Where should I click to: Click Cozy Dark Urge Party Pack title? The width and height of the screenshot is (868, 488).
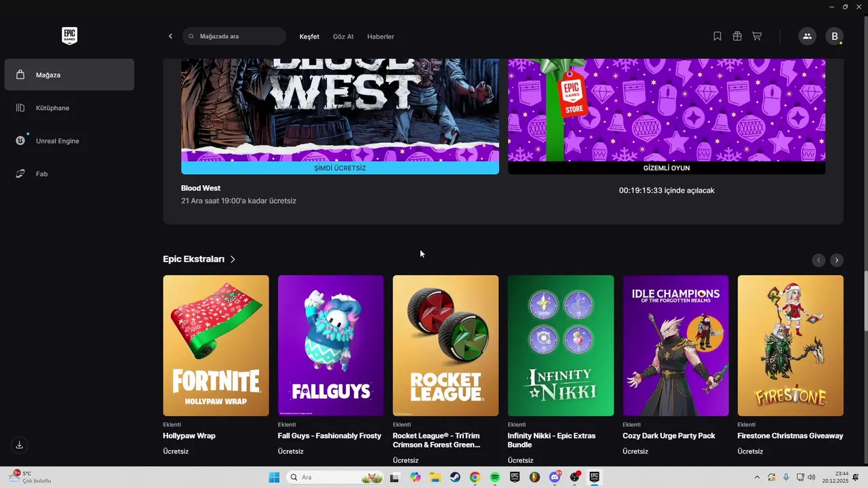click(x=669, y=436)
